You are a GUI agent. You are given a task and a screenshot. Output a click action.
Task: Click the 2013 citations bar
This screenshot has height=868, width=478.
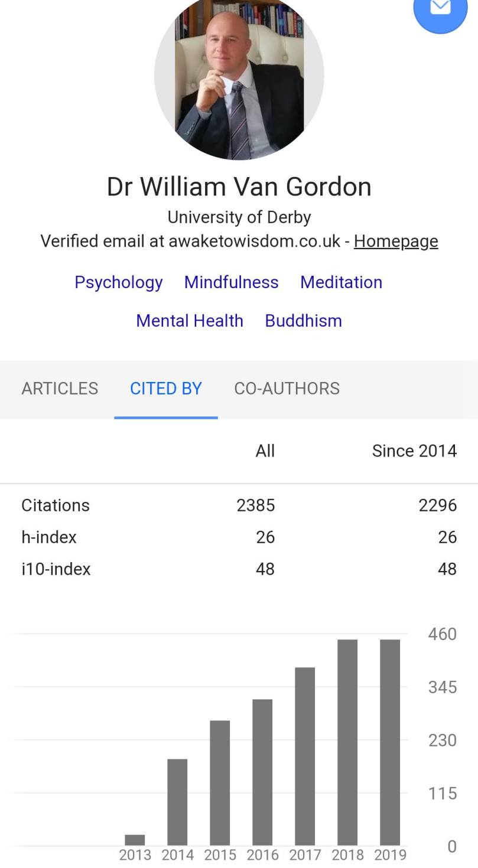point(135,840)
